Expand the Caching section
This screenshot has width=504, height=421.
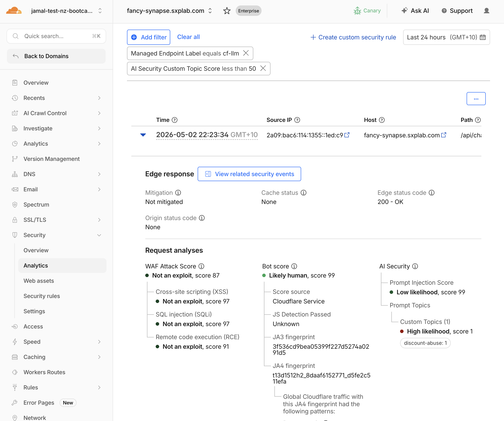click(56, 357)
